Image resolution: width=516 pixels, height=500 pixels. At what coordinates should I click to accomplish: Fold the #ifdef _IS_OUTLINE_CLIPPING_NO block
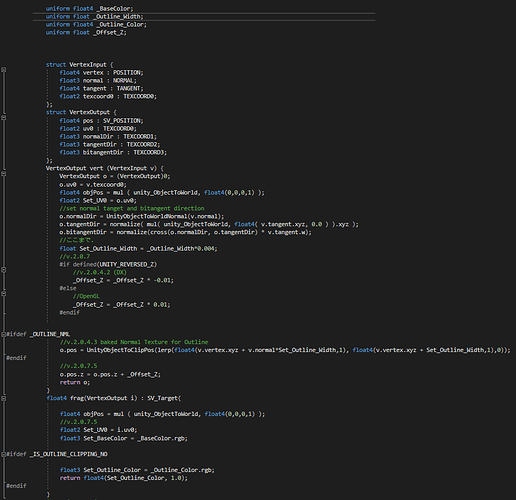3,454
